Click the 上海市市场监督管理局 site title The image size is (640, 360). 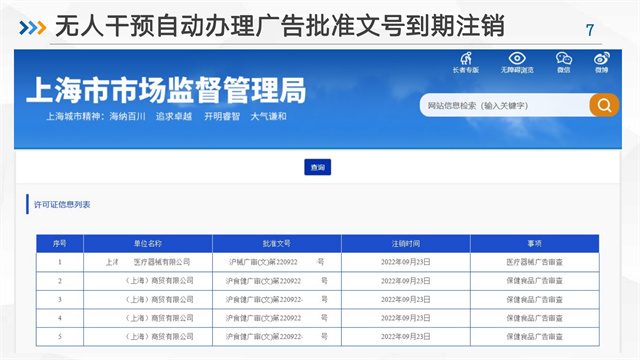166,90
